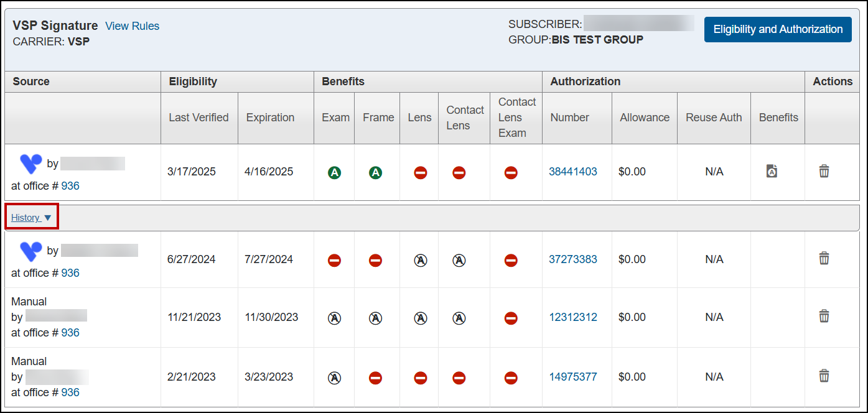Click Contact Lens Exam icon in the 3/23/2023 row

coord(511,378)
